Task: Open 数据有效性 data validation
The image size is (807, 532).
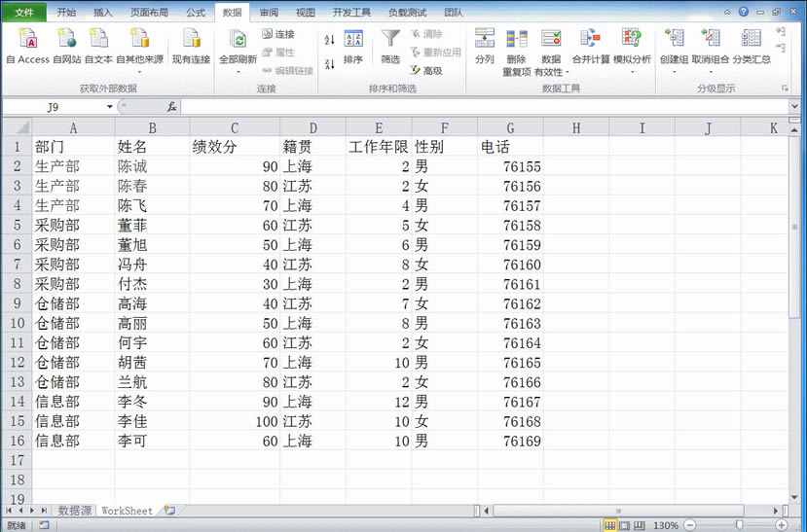Action: click(551, 52)
